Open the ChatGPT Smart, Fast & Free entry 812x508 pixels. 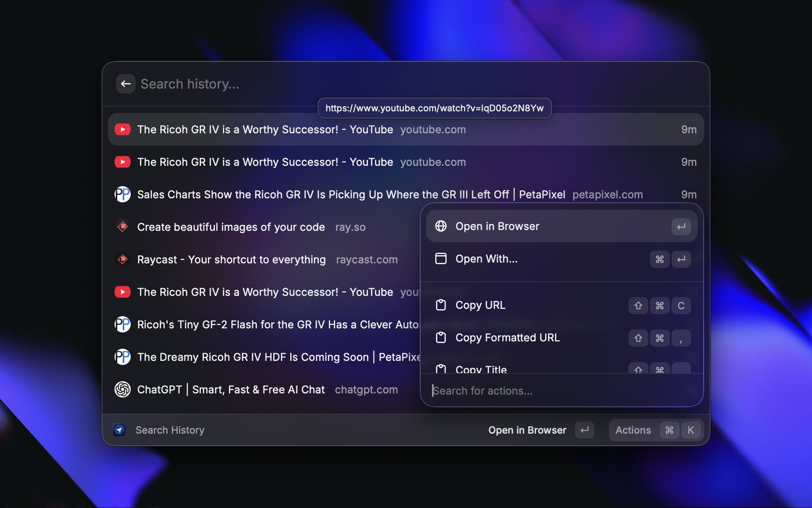[x=231, y=390]
